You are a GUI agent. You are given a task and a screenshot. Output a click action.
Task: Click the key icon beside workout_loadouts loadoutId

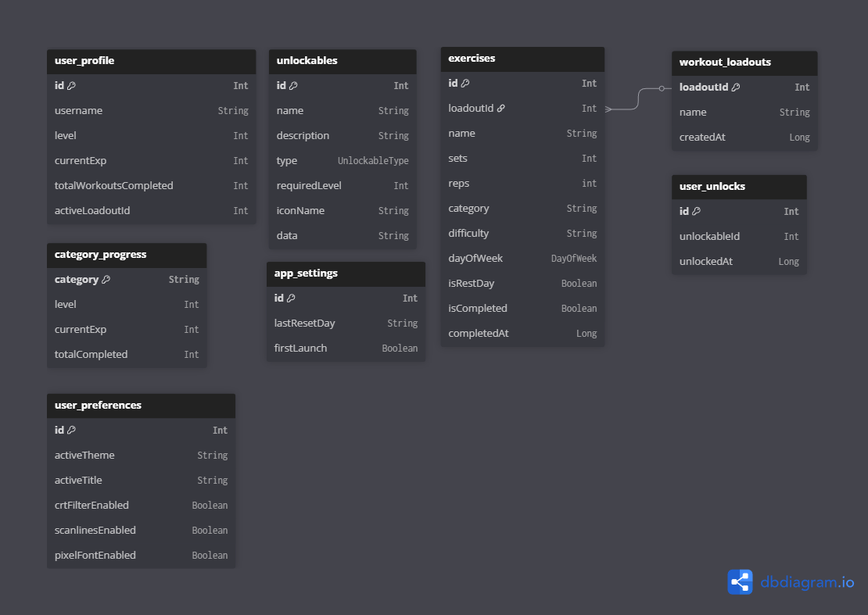(736, 88)
